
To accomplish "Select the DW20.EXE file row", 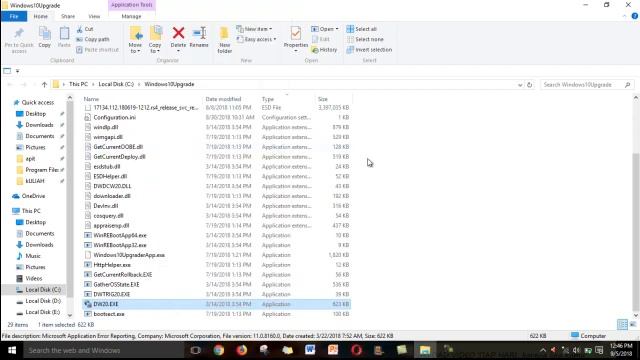I will tap(216, 304).
